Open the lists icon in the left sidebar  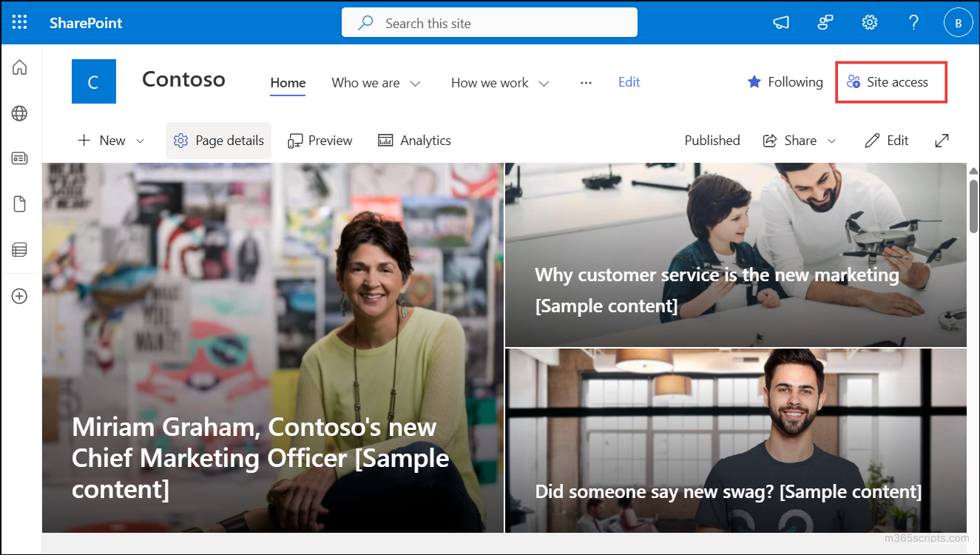point(20,249)
